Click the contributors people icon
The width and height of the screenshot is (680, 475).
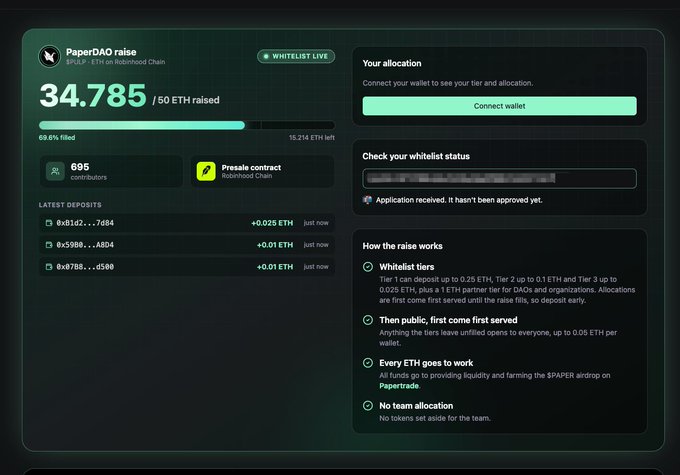point(55,171)
